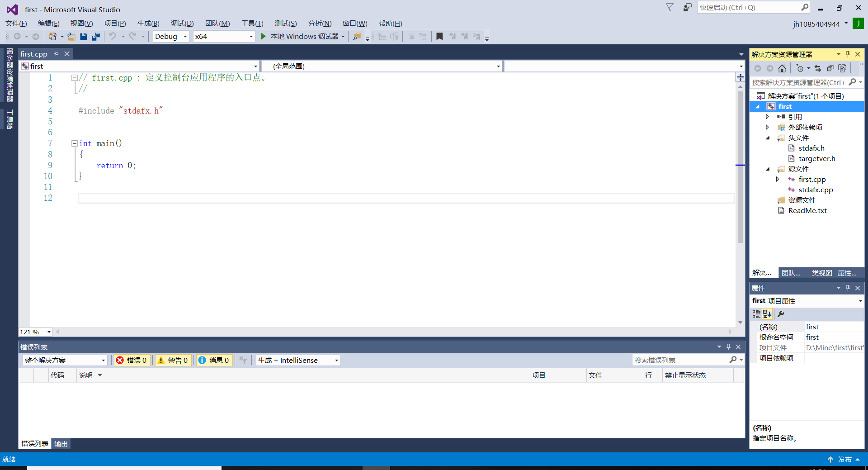Switch to the Team Explorer tab
This screenshot has width=868, height=470.
791,273
